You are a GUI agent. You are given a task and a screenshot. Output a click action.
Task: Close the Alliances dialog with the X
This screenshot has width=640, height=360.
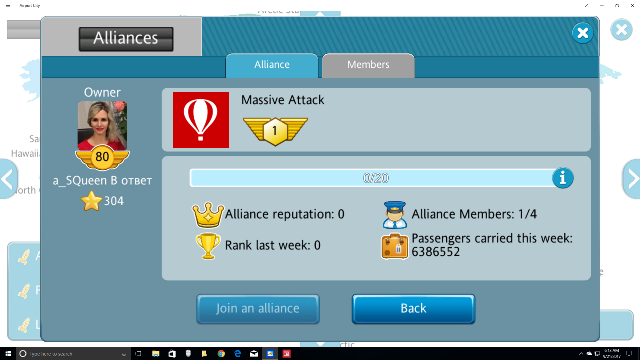[x=582, y=33]
